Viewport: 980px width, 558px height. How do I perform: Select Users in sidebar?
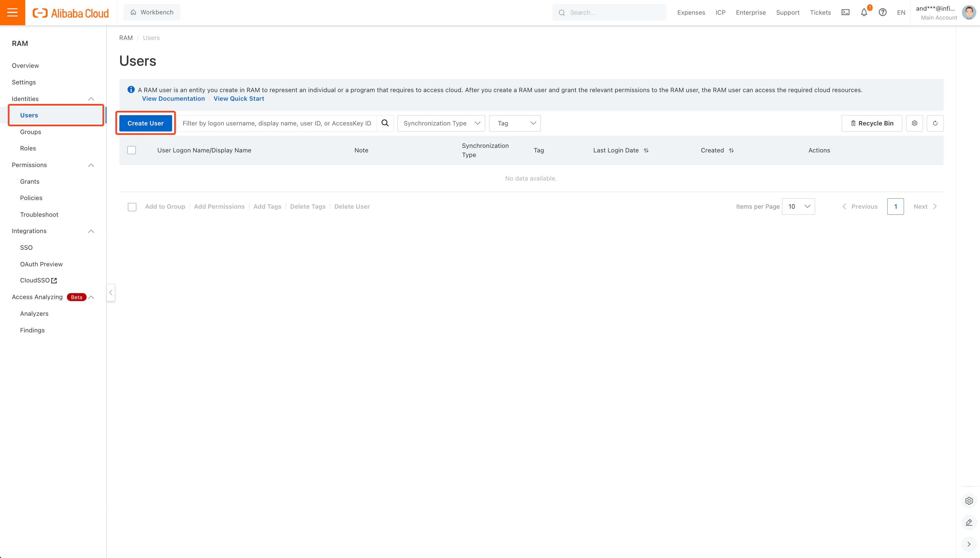click(29, 115)
